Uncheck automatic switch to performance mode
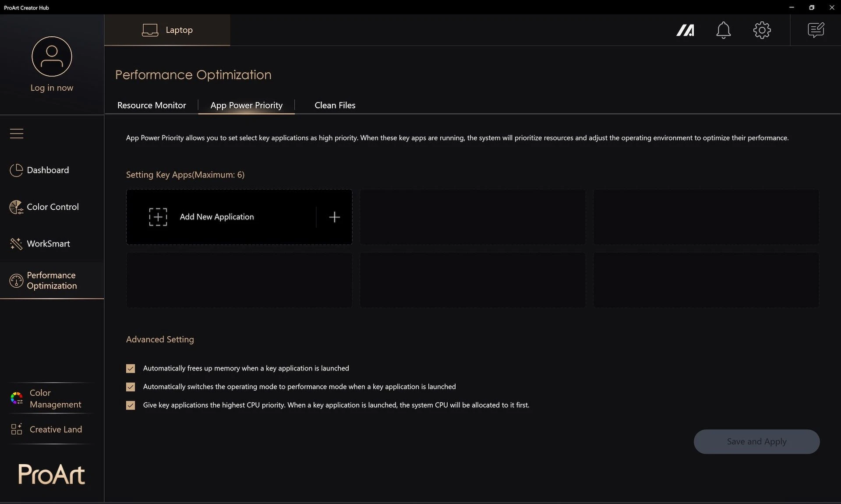The height and width of the screenshot is (504, 841). (x=131, y=387)
